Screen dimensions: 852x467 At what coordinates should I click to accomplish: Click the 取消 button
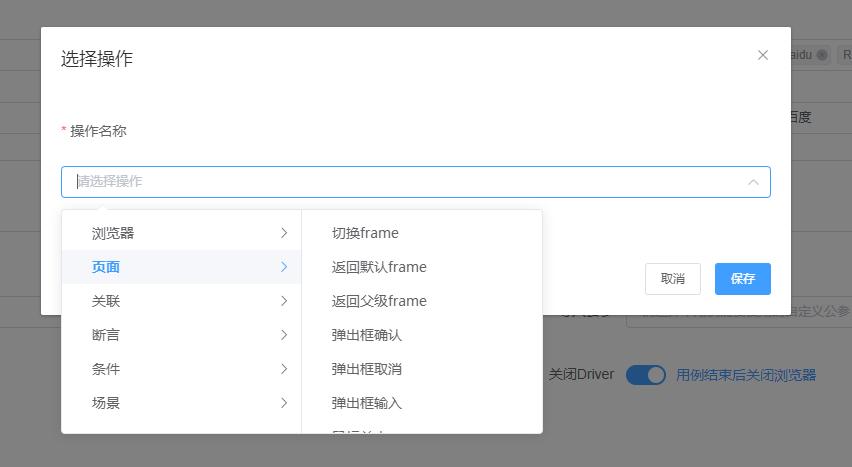673,279
